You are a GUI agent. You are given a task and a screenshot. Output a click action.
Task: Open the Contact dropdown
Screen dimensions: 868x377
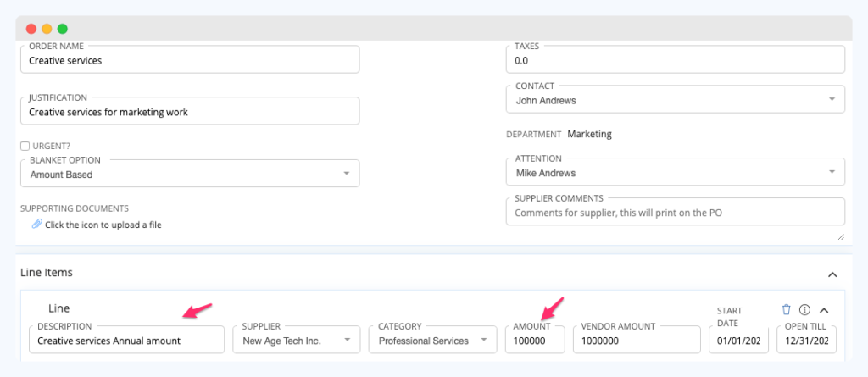[x=676, y=100]
